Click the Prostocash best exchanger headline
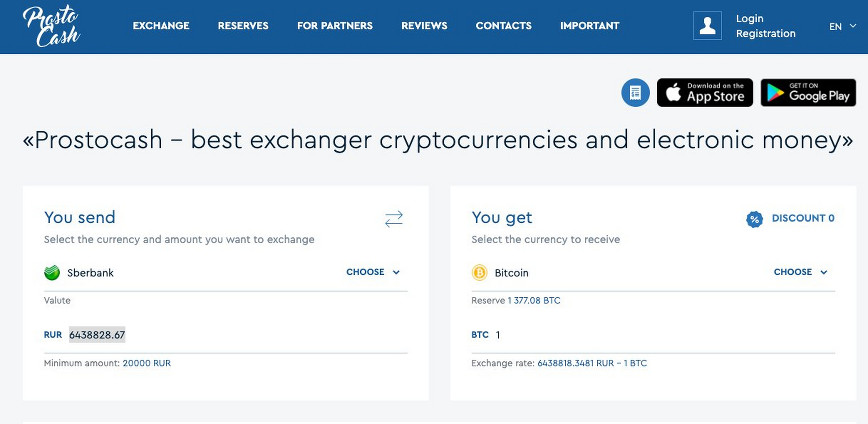This screenshot has height=424, width=868. (x=438, y=140)
